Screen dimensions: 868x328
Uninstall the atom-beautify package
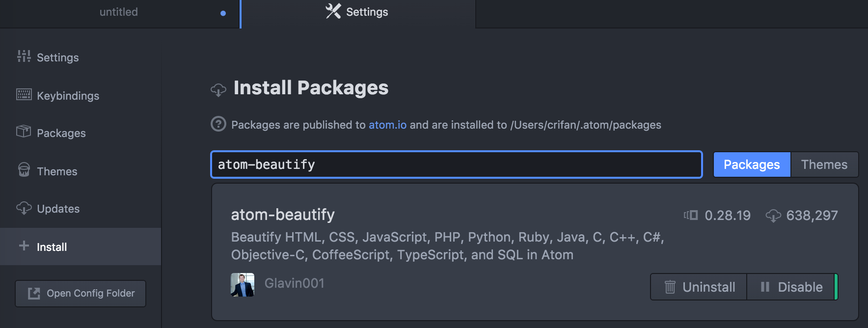[x=699, y=287]
